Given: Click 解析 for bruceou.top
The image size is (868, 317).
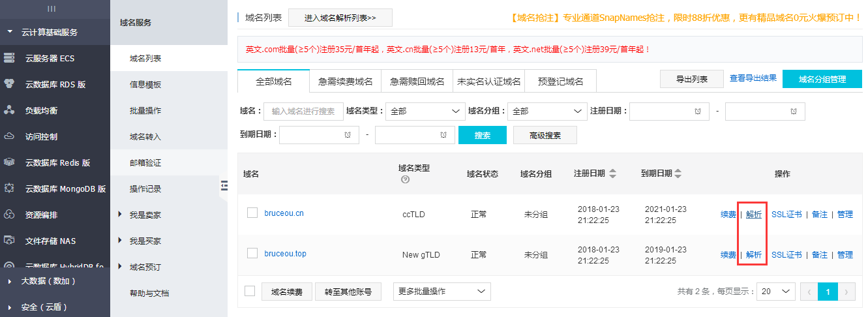Looking at the screenshot, I should click(753, 254).
